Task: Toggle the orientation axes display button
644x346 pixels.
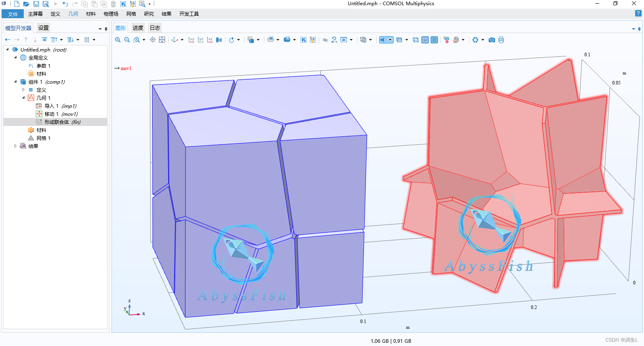Action: click(x=425, y=40)
